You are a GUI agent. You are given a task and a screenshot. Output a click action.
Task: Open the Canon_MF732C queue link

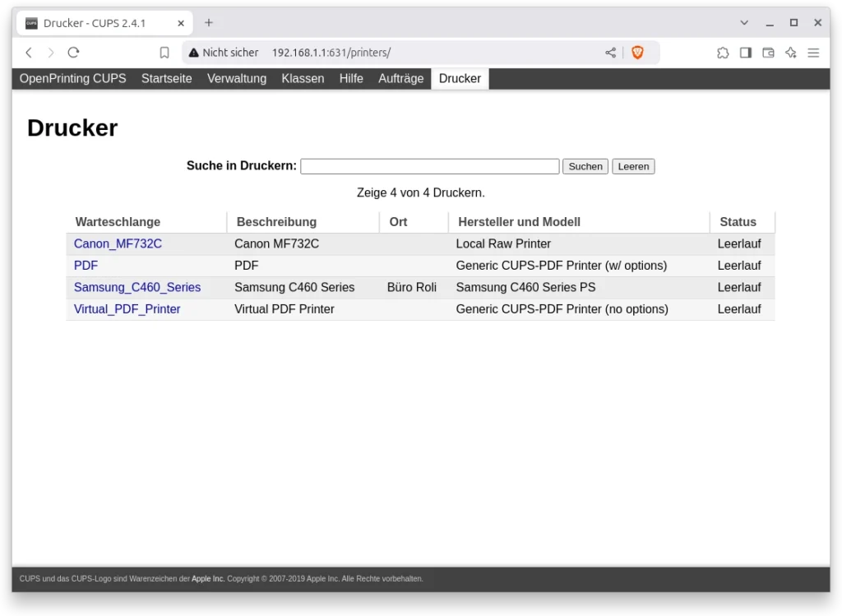click(118, 244)
